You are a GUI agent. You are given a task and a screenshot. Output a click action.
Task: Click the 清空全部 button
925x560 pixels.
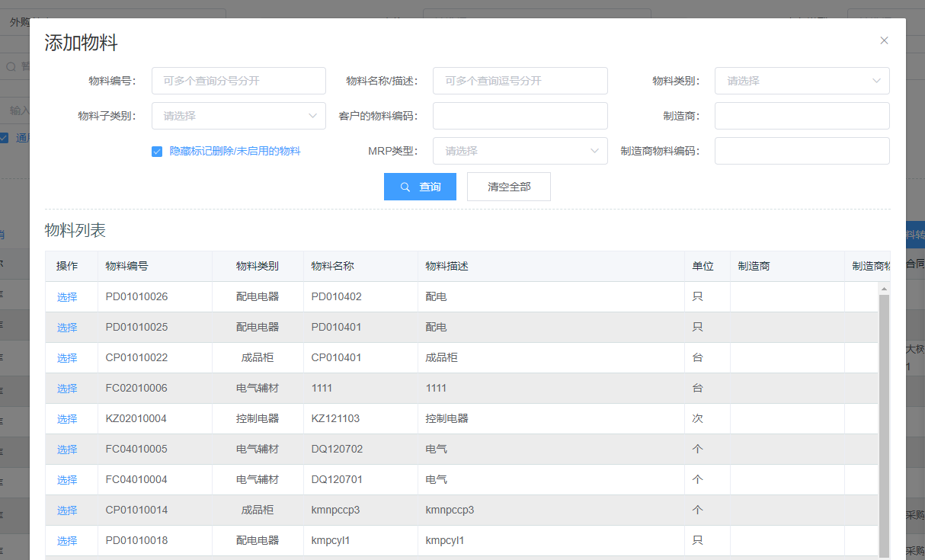(x=508, y=187)
